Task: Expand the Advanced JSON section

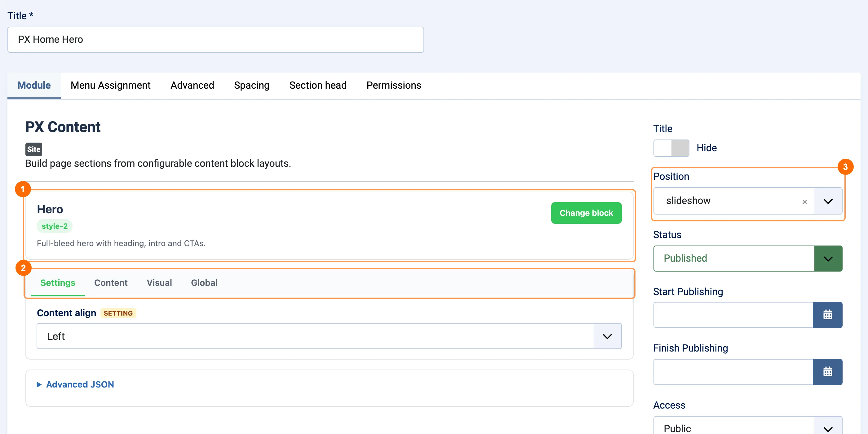Action: 75,384
